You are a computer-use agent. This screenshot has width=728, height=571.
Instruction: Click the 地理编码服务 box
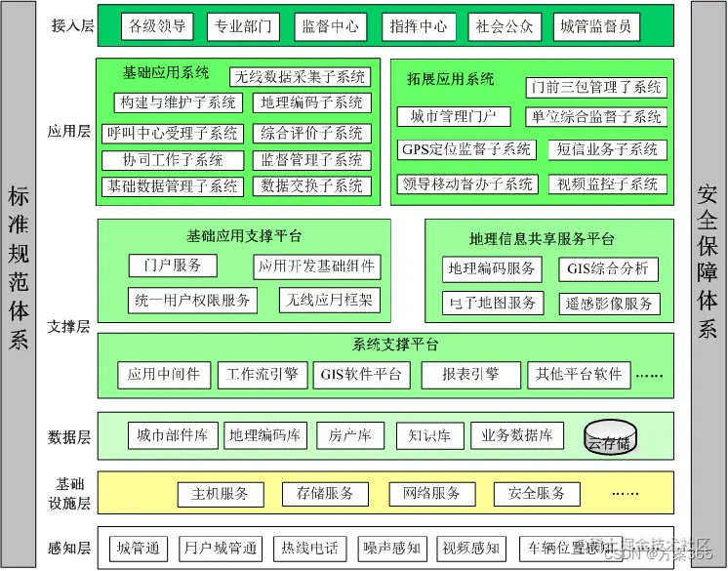(x=492, y=269)
